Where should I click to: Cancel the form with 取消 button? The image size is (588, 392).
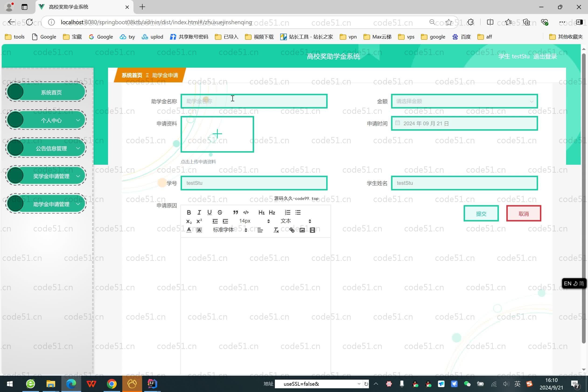point(524,213)
